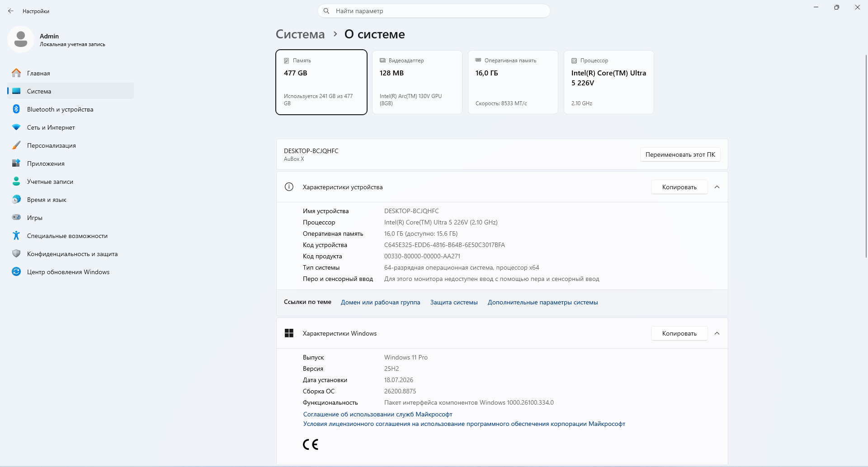The height and width of the screenshot is (467, 868).
Task: Click device ID C645E325-EDD6-4816-B64B-6E50C3017BFA
Action: (x=444, y=245)
